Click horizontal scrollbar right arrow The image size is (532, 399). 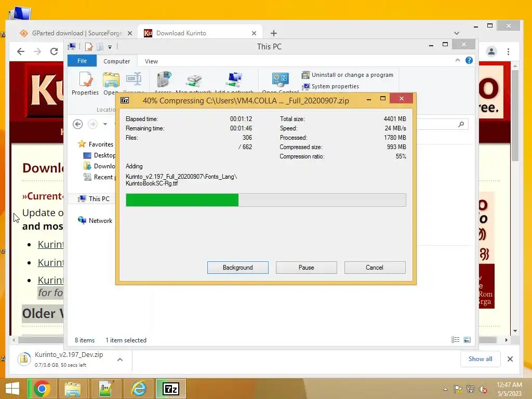click(506, 340)
